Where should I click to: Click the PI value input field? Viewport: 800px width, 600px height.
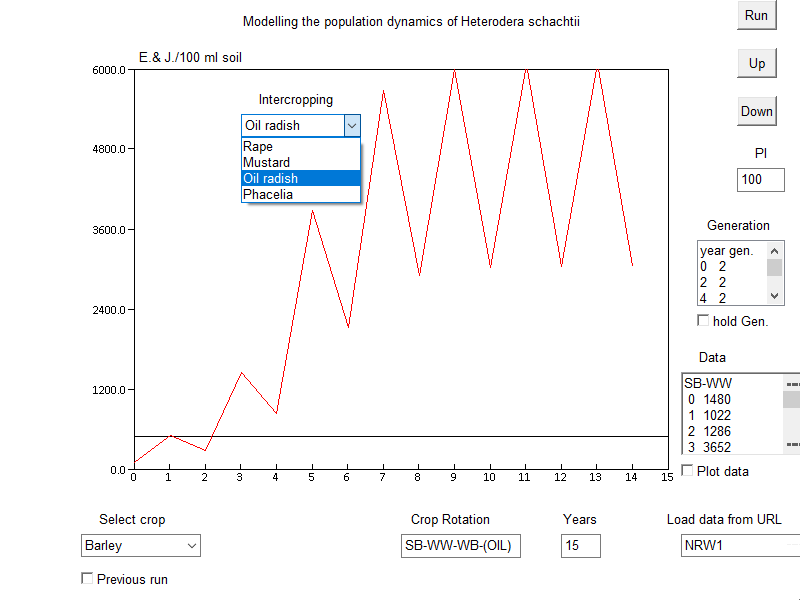(x=761, y=180)
